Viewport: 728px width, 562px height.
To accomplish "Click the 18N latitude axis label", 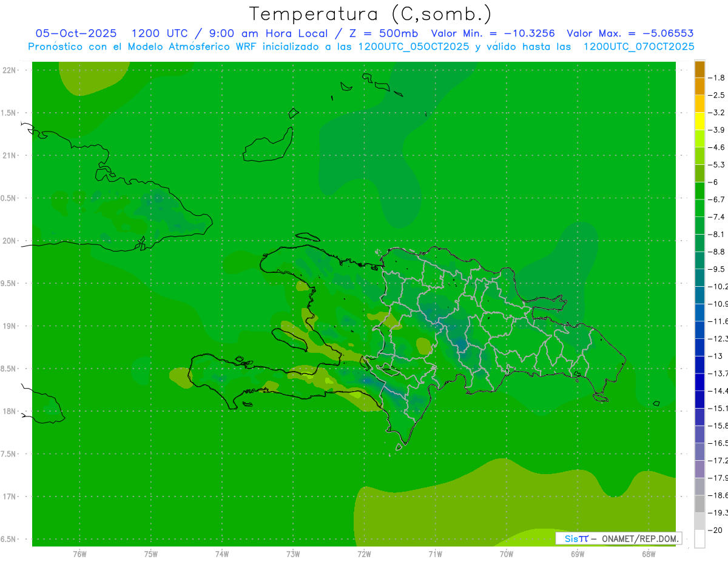I will click(10, 411).
